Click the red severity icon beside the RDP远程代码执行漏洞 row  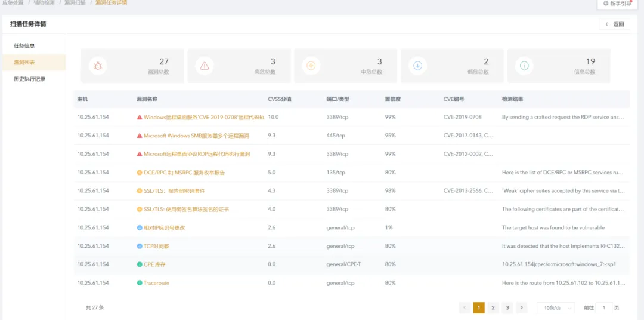coord(139,154)
